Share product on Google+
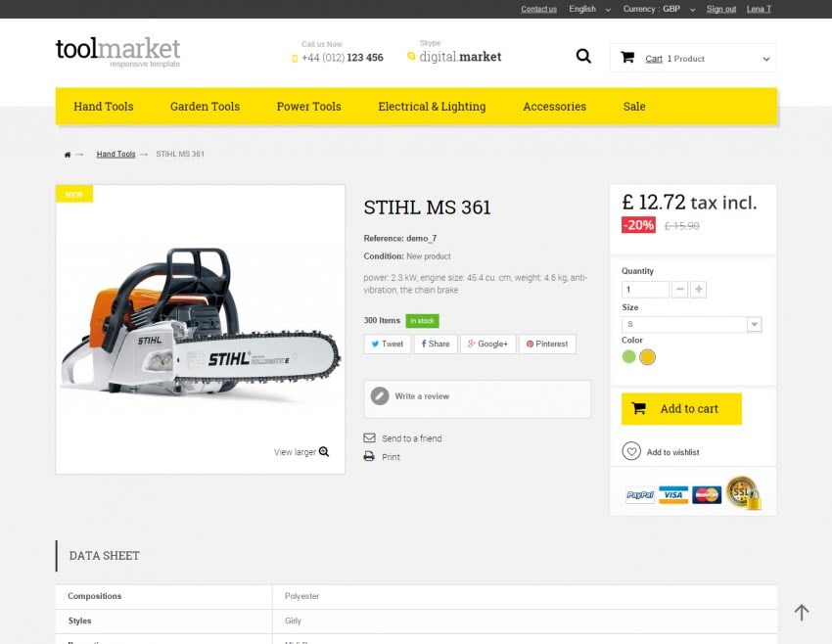The image size is (832, 644). tap(488, 344)
